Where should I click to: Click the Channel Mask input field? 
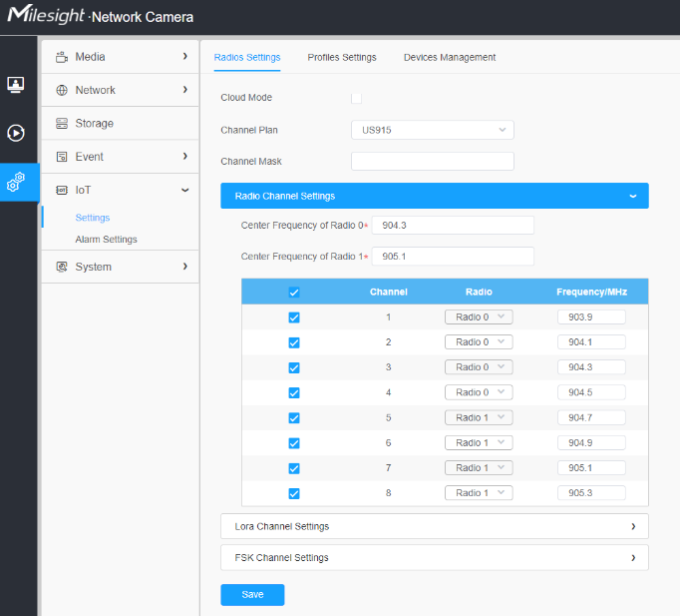click(432, 161)
